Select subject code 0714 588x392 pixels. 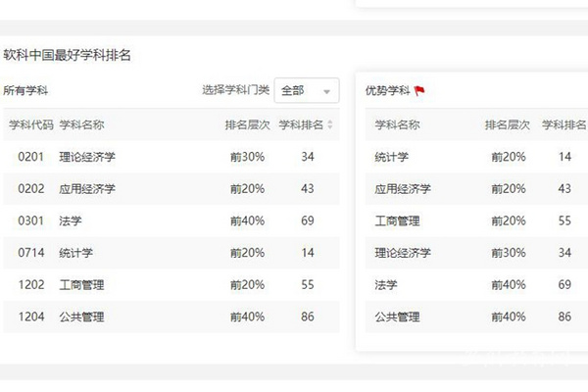click(x=31, y=253)
